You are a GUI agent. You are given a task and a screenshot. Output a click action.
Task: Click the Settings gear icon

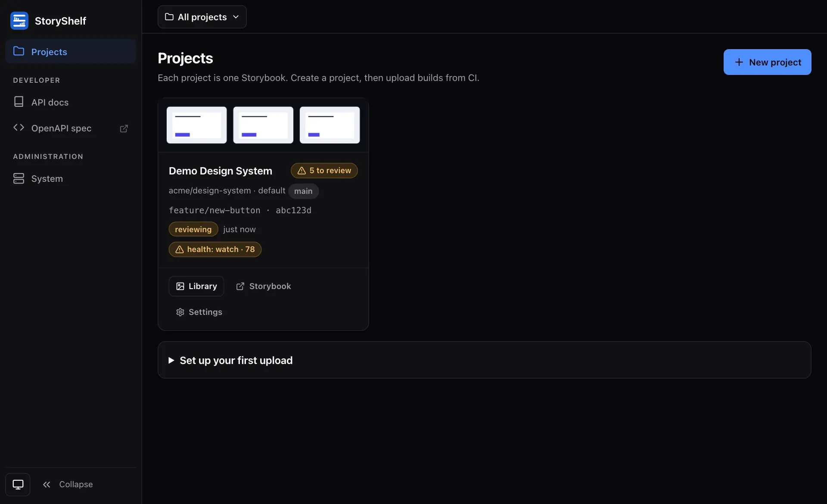coord(180,312)
